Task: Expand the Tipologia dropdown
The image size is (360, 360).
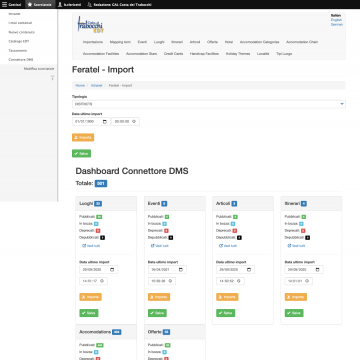Action: pos(209,104)
